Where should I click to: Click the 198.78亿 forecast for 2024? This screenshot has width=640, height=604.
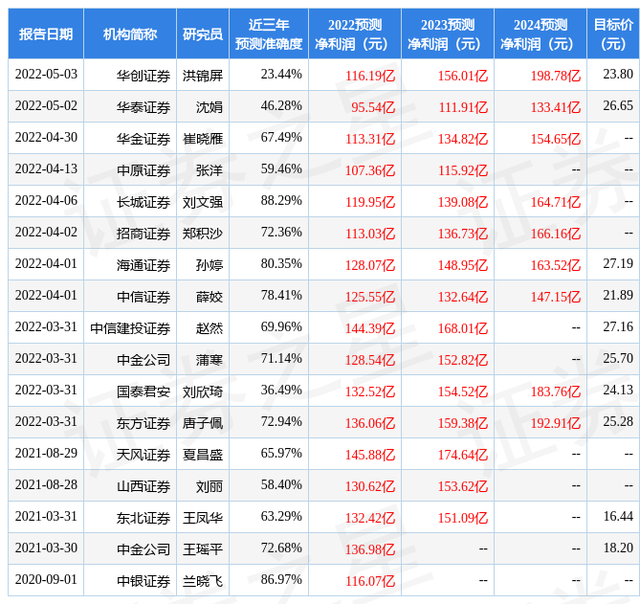pyautogui.click(x=556, y=76)
